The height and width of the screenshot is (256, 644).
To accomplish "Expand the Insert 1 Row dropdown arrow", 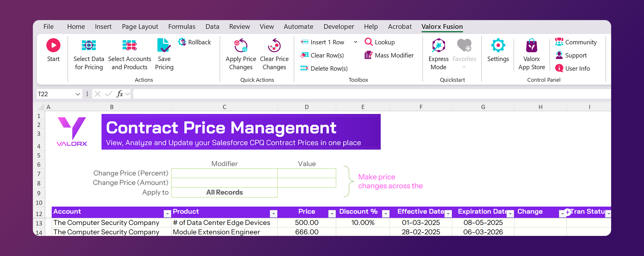I will (355, 42).
